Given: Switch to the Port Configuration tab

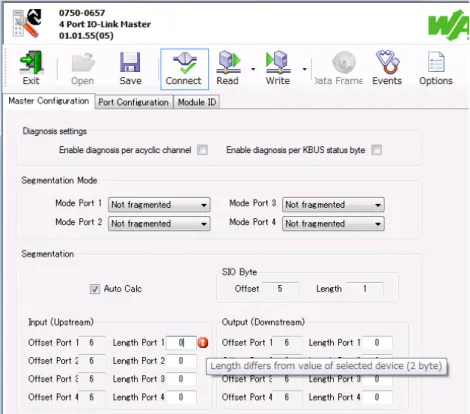Looking at the screenshot, I should 133,102.
